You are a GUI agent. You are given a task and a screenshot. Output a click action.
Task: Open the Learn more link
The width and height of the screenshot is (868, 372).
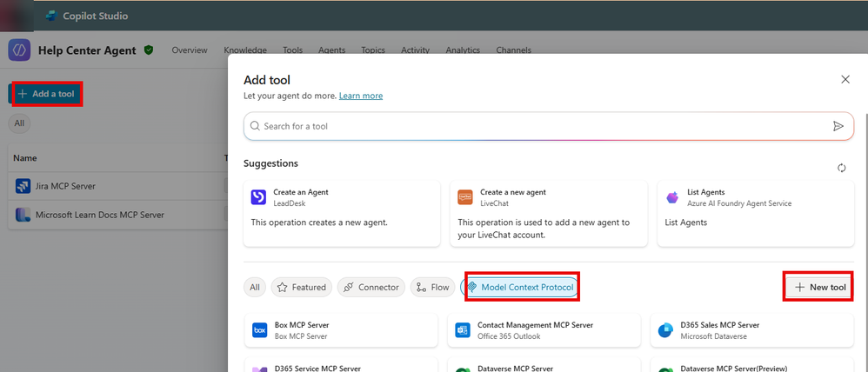(x=361, y=96)
